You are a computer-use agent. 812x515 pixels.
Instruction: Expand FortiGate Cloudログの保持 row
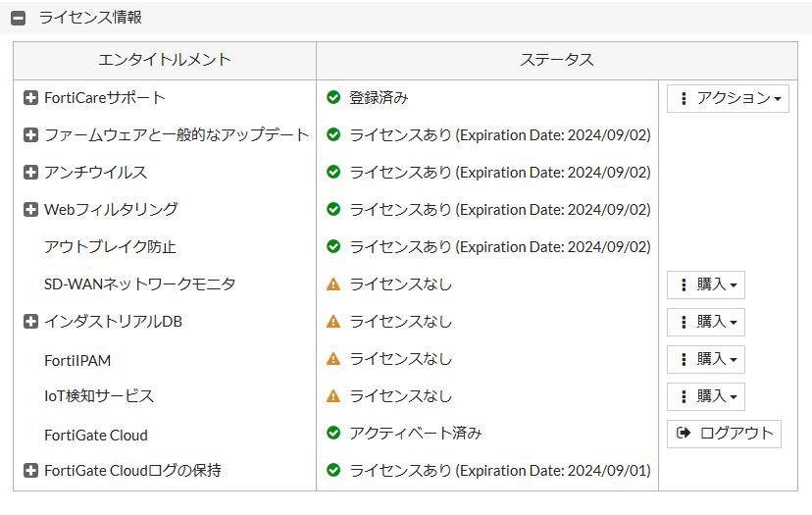[x=30, y=471]
